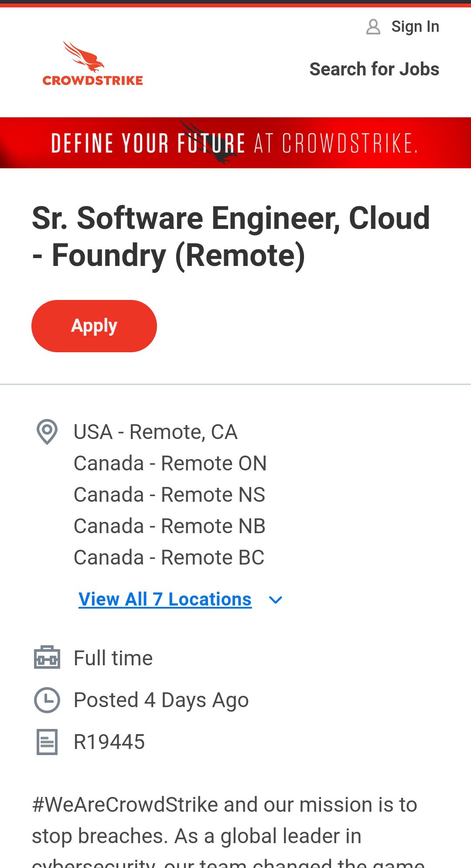Click the Canada - Remote BC location

click(x=169, y=557)
